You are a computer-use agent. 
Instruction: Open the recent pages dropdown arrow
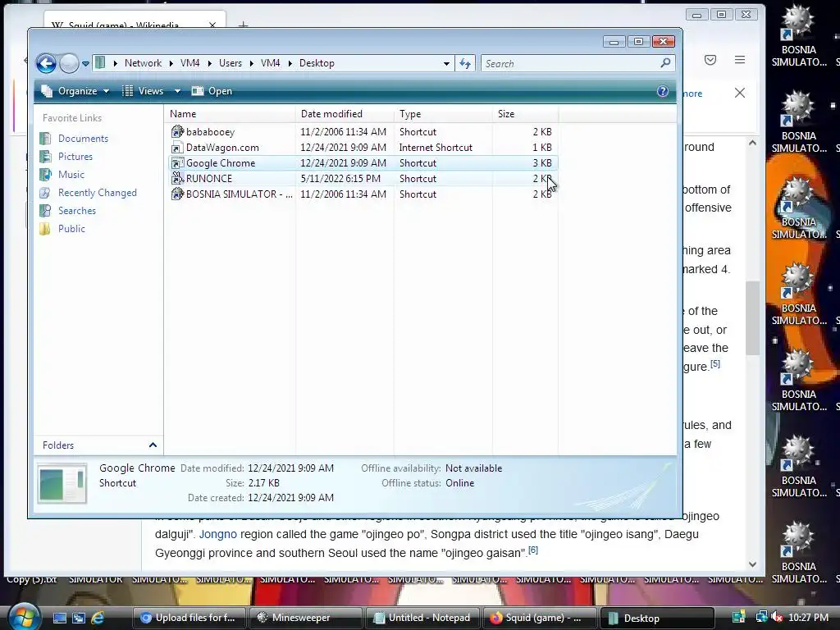[85, 64]
